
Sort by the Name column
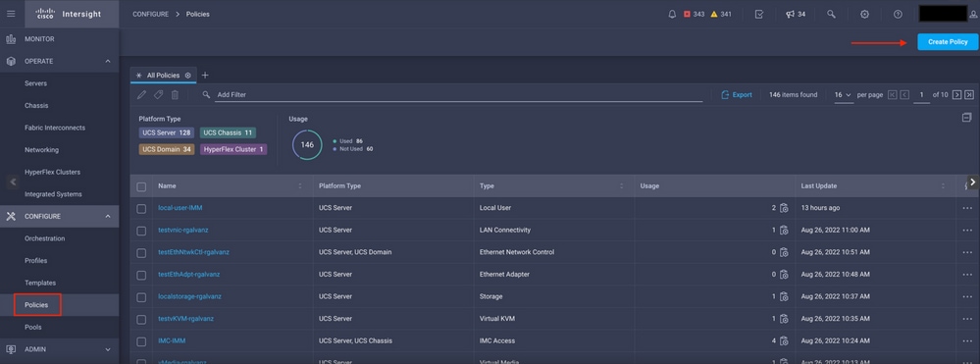click(300, 186)
